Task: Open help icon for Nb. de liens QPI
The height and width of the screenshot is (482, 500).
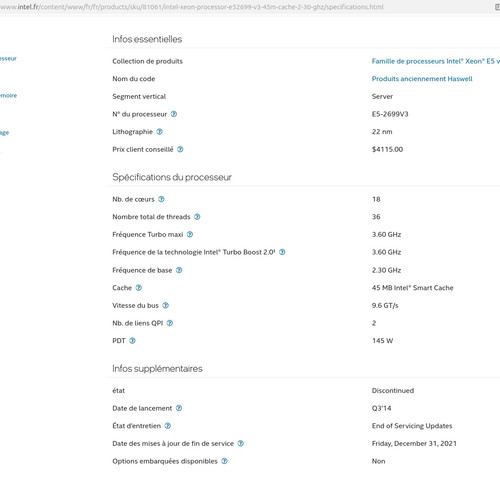Action: tap(170, 323)
